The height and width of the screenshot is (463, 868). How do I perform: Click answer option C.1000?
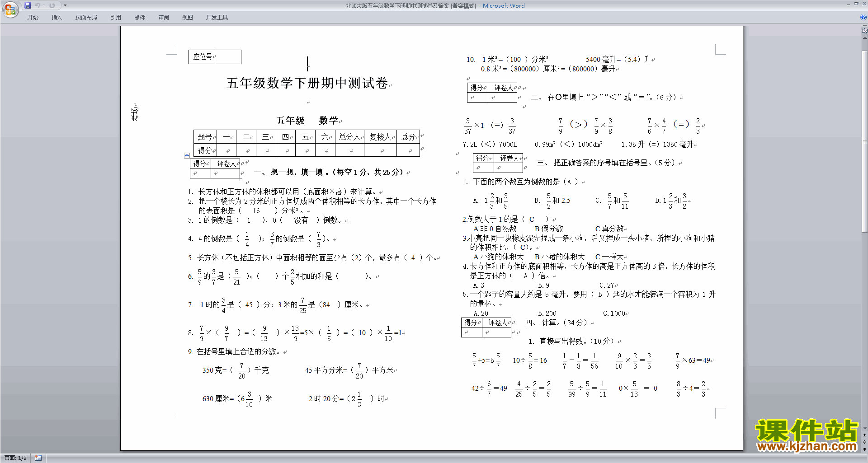(x=614, y=313)
